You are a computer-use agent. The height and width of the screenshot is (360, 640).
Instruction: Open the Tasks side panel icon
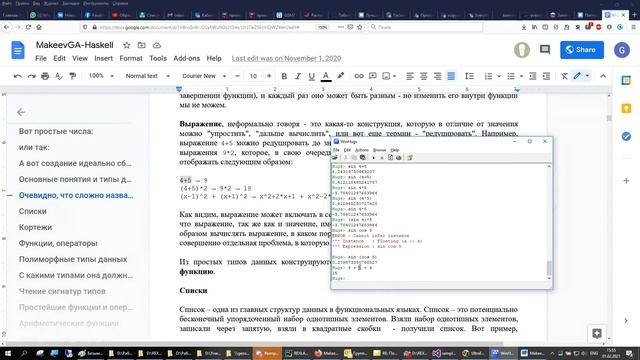click(626, 136)
